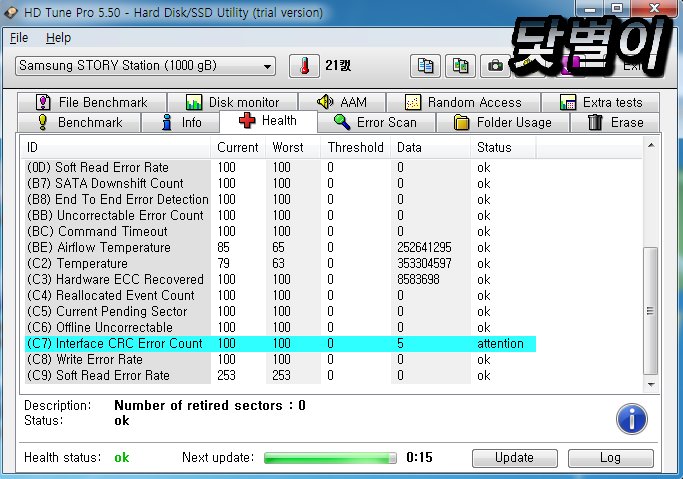Select the (C4) Reallocated Event Count row
Viewport: 683px width, 479px height.
pos(281,296)
